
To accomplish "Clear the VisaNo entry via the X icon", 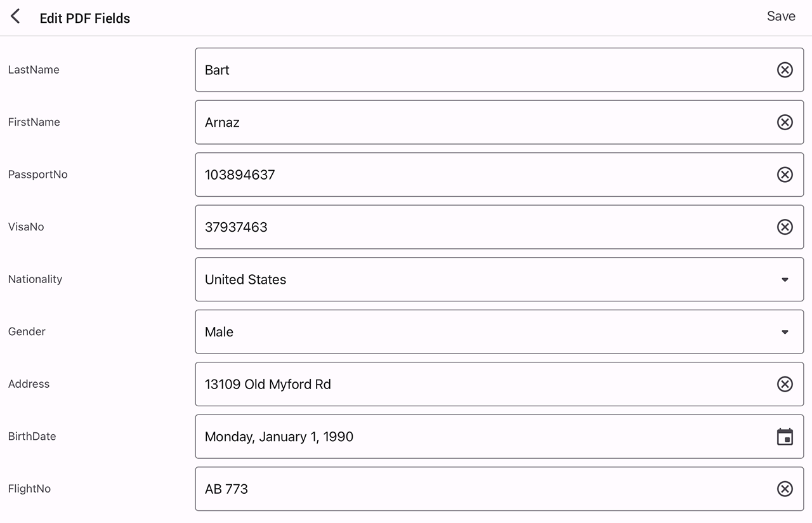I will coord(785,227).
